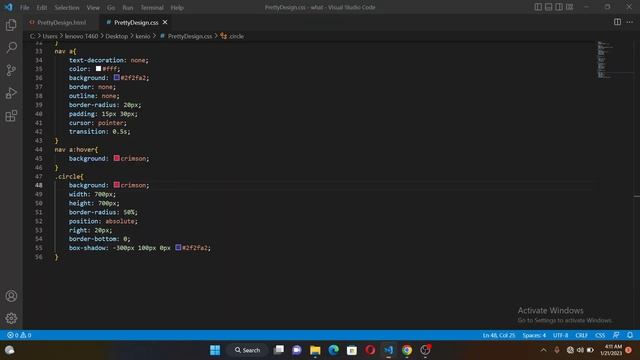The width and height of the screenshot is (640, 360).
Task: Show hidden system tray icons chevron
Action: (x=543, y=350)
